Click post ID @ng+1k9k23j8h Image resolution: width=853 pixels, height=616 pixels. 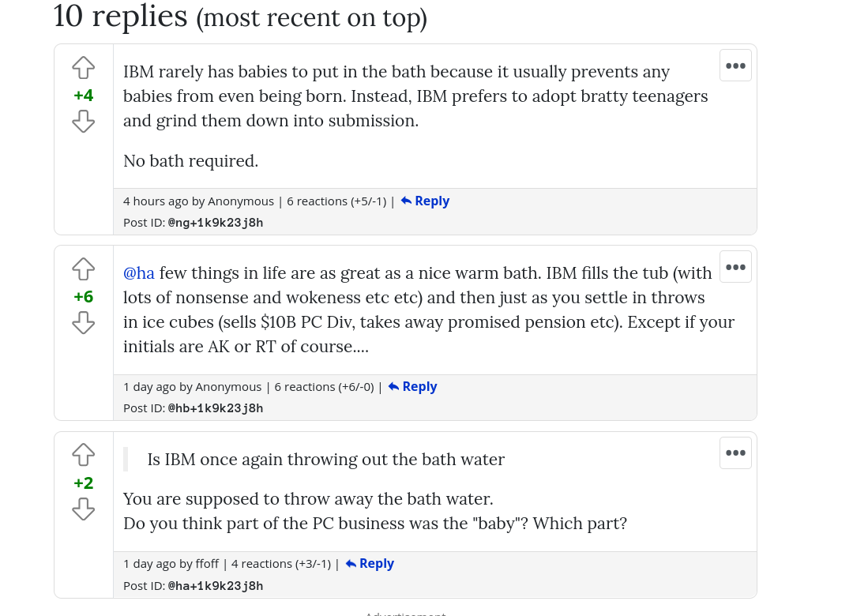(216, 223)
